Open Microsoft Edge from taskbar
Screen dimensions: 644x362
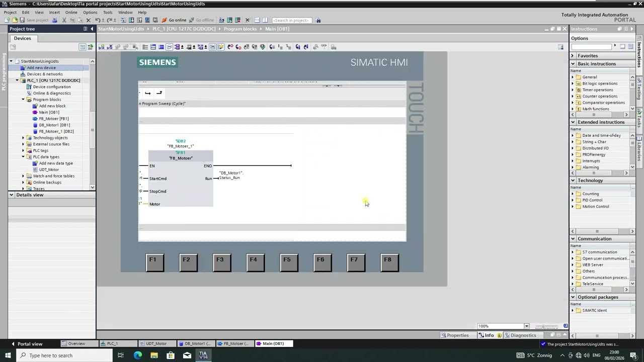pos(138,355)
